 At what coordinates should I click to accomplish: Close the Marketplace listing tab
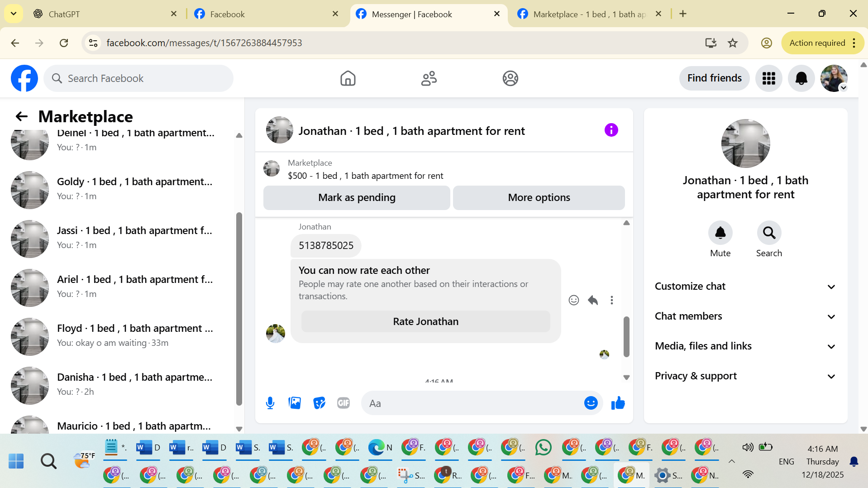point(658,14)
